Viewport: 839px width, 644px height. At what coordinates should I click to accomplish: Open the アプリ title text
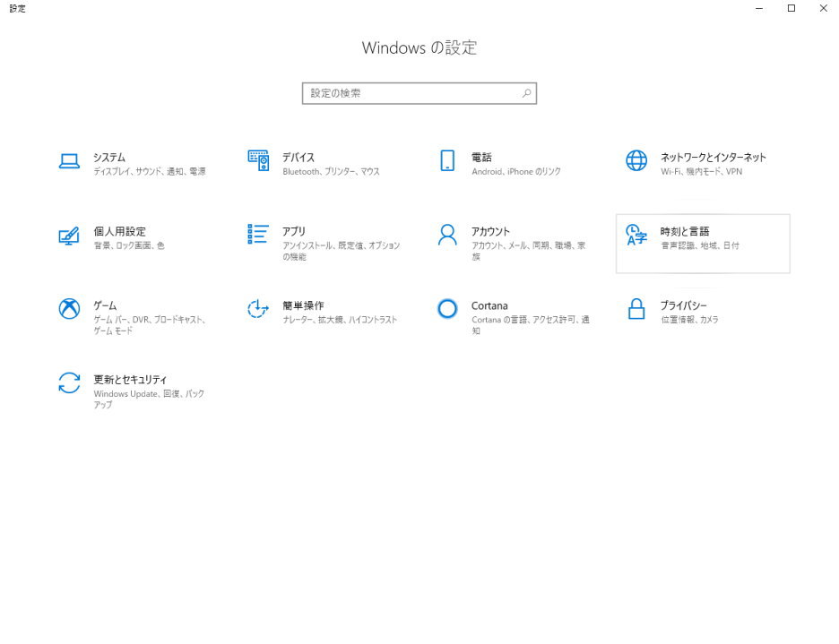[x=294, y=231]
